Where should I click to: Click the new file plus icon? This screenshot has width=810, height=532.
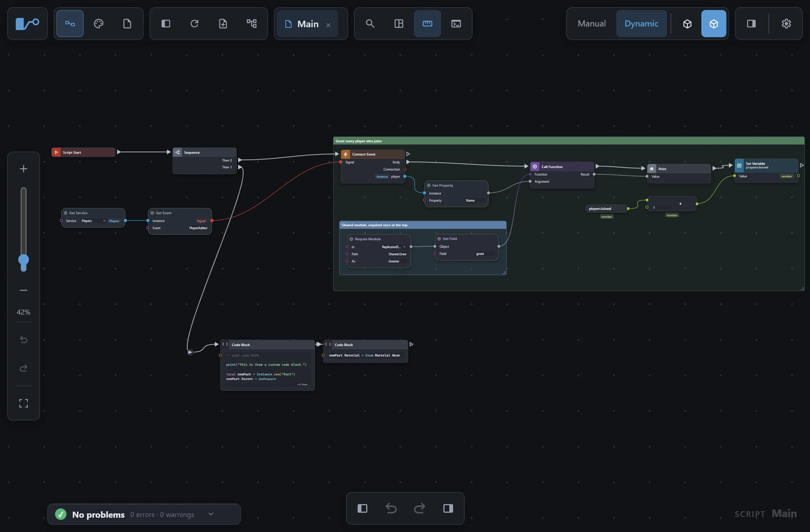click(223, 24)
